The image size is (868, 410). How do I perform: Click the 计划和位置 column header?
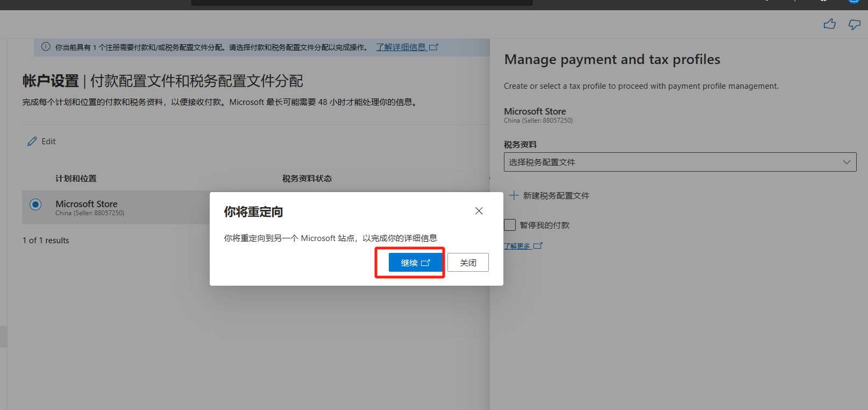(76, 179)
